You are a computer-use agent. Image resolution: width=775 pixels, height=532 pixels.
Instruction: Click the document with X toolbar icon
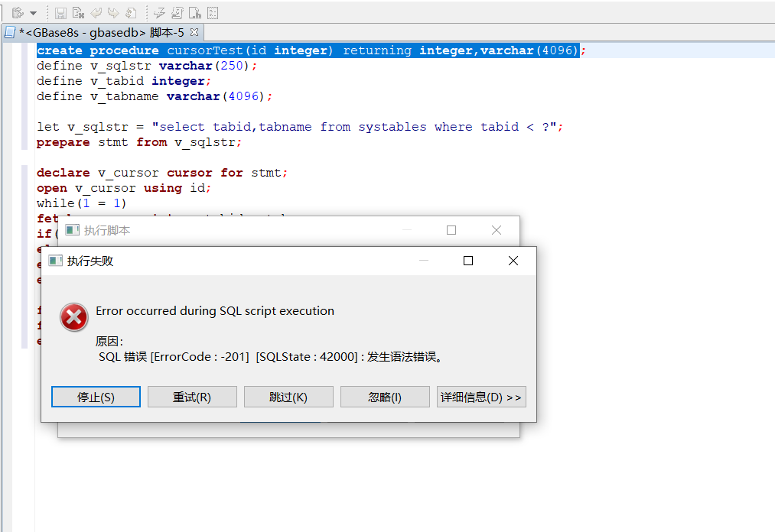pyautogui.click(x=78, y=13)
